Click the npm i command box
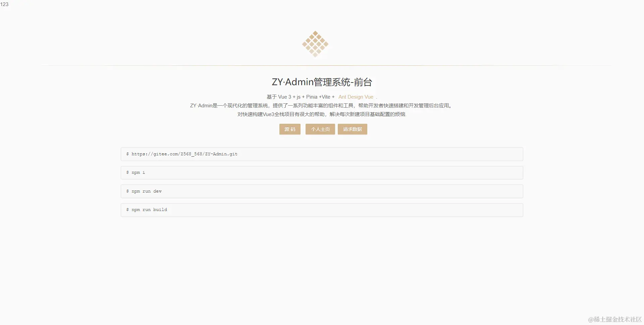The width and height of the screenshot is (644, 325). tap(322, 172)
